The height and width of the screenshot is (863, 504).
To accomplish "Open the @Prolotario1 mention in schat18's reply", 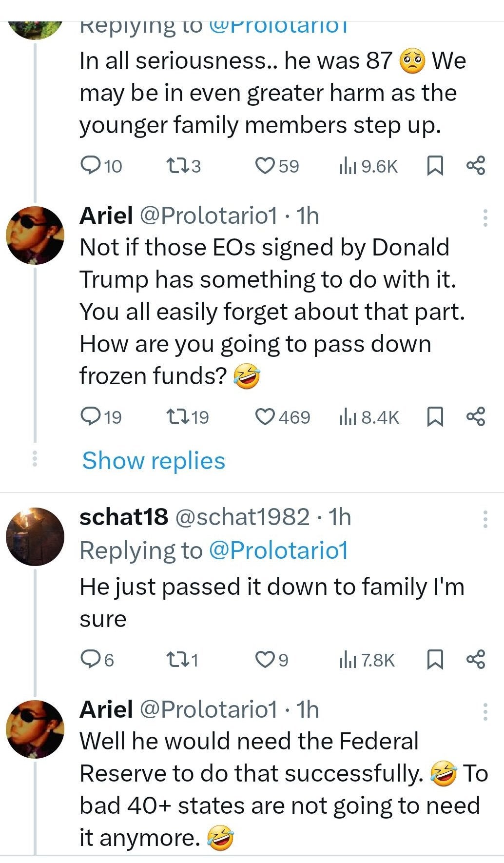I will [x=278, y=550].
